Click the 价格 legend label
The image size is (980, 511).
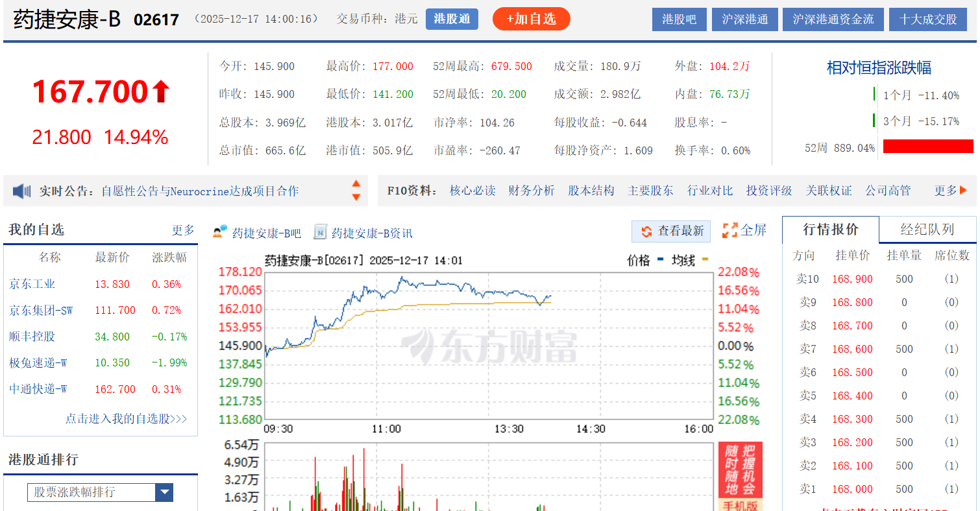639,261
